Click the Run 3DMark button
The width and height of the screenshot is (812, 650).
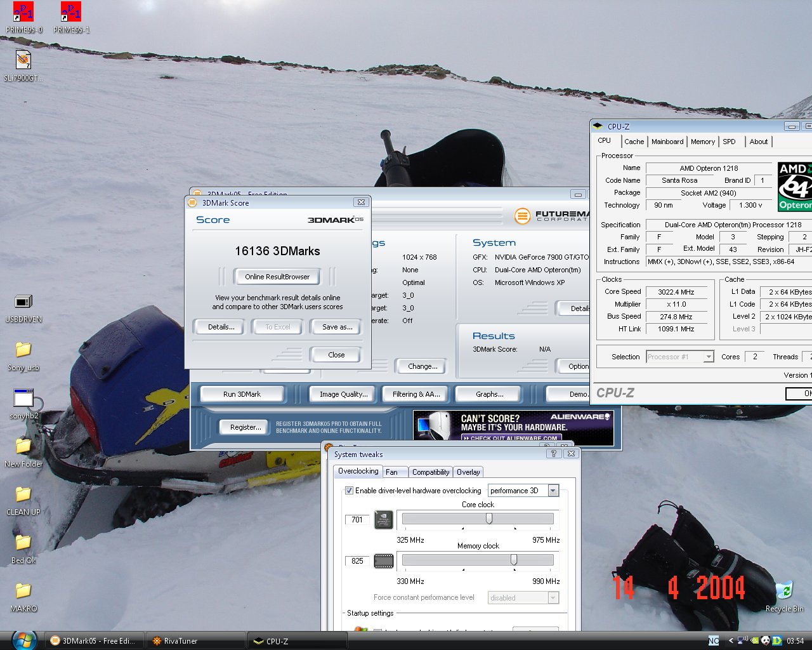[242, 394]
